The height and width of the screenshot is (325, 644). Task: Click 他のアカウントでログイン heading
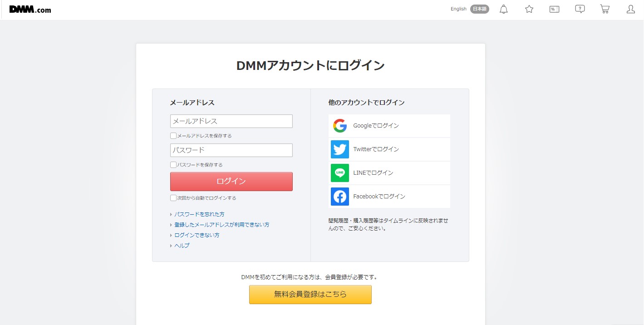(x=366, y=103)
